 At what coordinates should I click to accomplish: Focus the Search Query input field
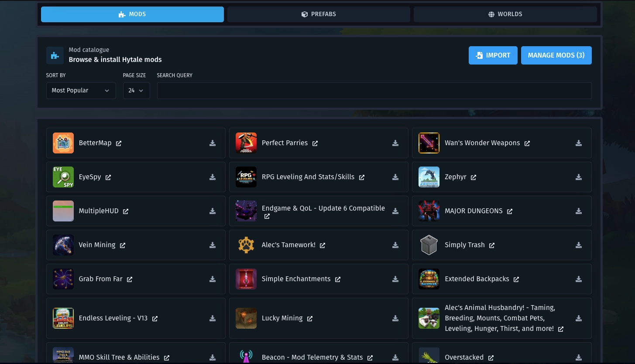tap(374, 91)
